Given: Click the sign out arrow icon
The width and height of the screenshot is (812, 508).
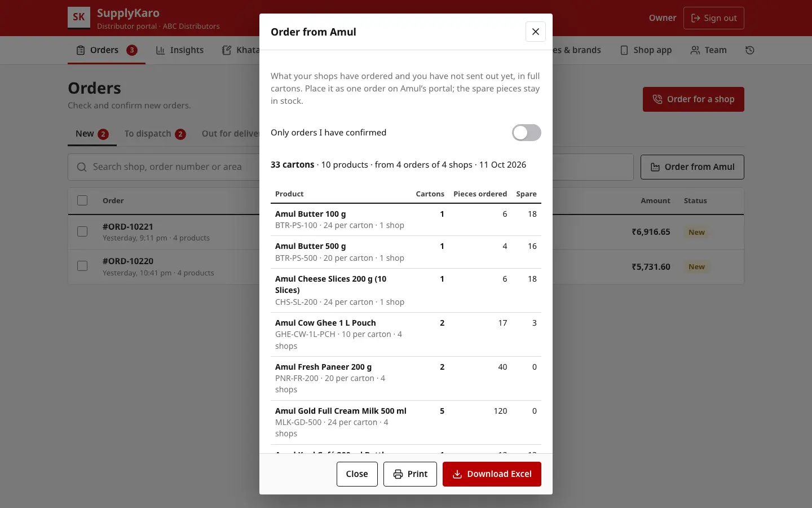Looking at the screenshot, I should (696, 18).
